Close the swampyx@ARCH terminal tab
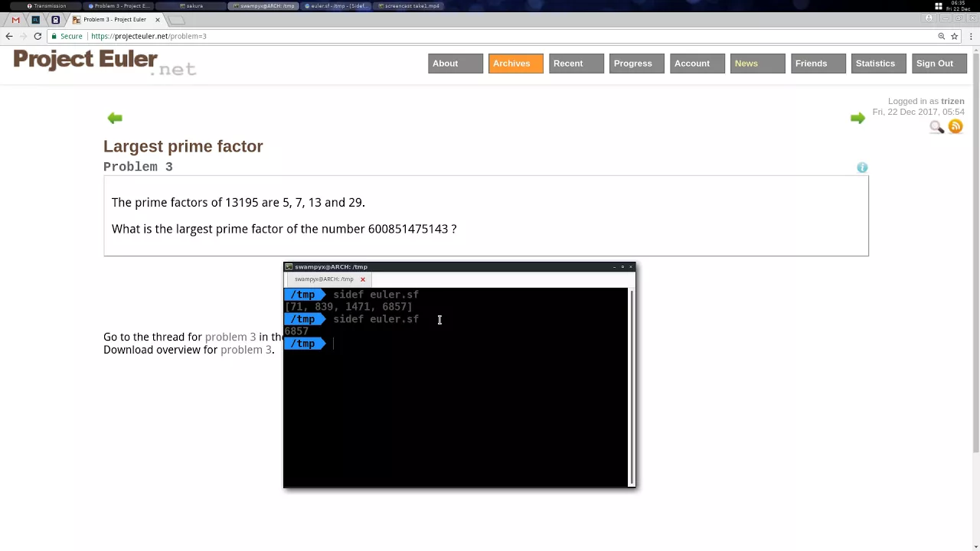Screen dimensions: 980x551 point(363,279)
